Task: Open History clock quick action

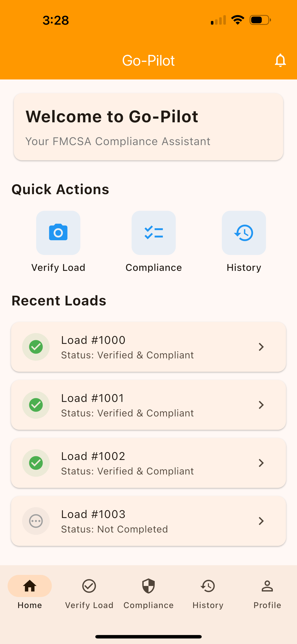Action: (244, 233)
